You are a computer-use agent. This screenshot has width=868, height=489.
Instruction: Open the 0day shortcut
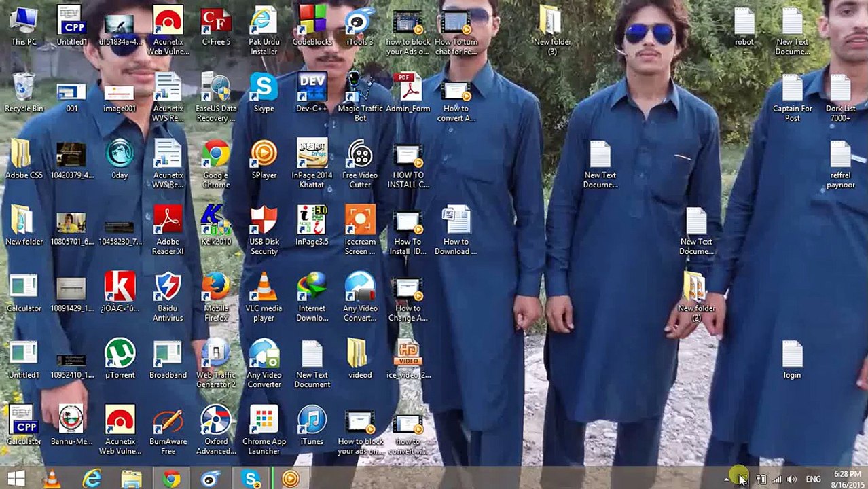pos(120,160)
